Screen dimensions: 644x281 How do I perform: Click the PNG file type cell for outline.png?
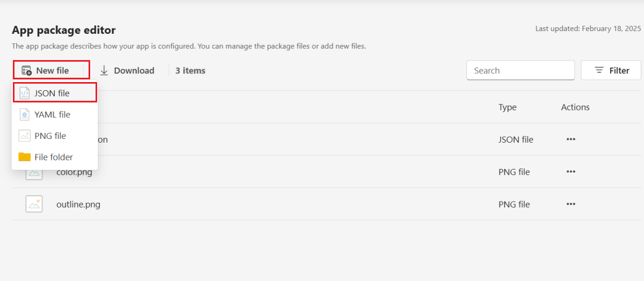tap(514, 204)
